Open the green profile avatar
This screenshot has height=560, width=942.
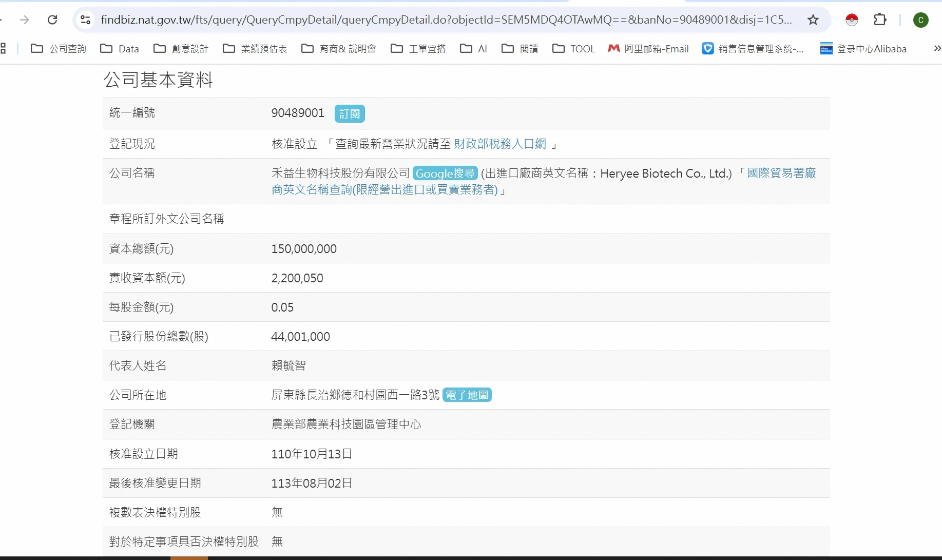(x=920, y=20)
